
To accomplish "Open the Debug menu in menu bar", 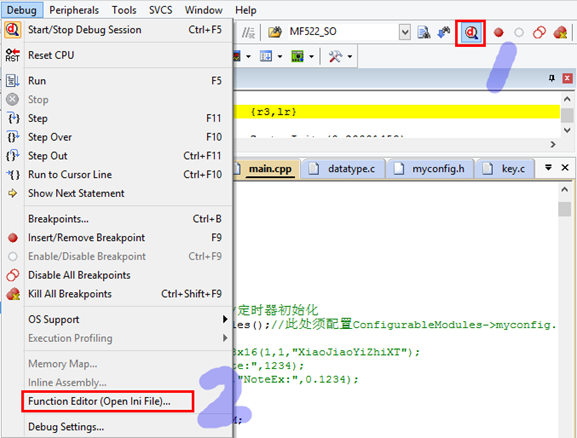I will click(x=22, y=10).
